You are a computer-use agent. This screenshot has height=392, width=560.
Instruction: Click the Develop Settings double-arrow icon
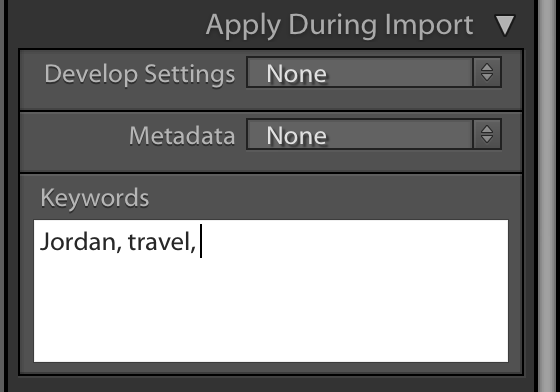tap(487, 72)
